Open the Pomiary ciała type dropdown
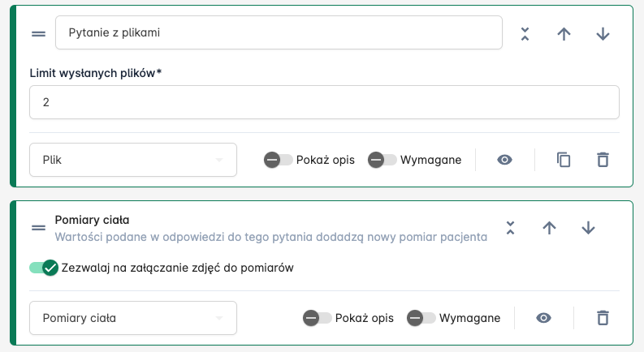Screen dimensions: 644x352 133,318
